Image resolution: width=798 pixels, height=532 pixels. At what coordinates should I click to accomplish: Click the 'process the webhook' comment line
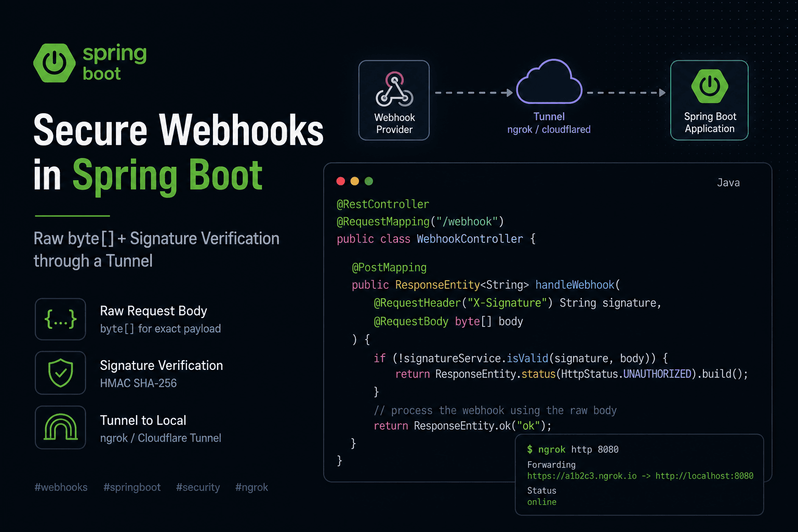(495, 410)
